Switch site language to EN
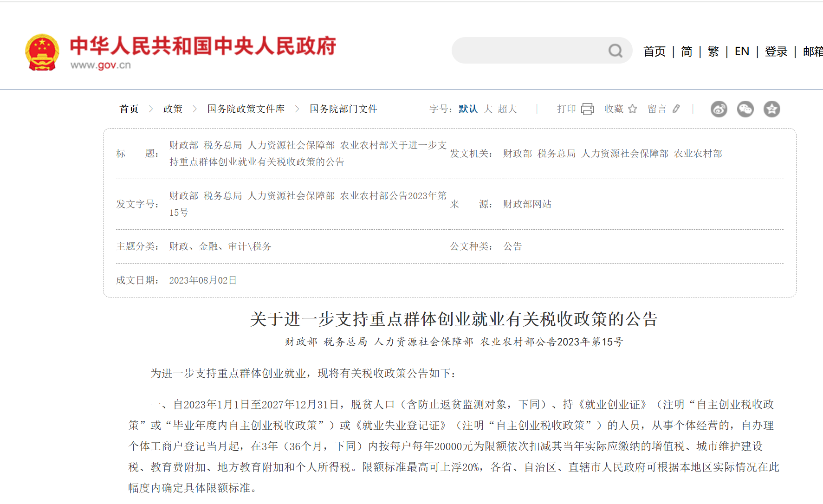The height and width of the screenshot is (504, 823). coord(742,52)
